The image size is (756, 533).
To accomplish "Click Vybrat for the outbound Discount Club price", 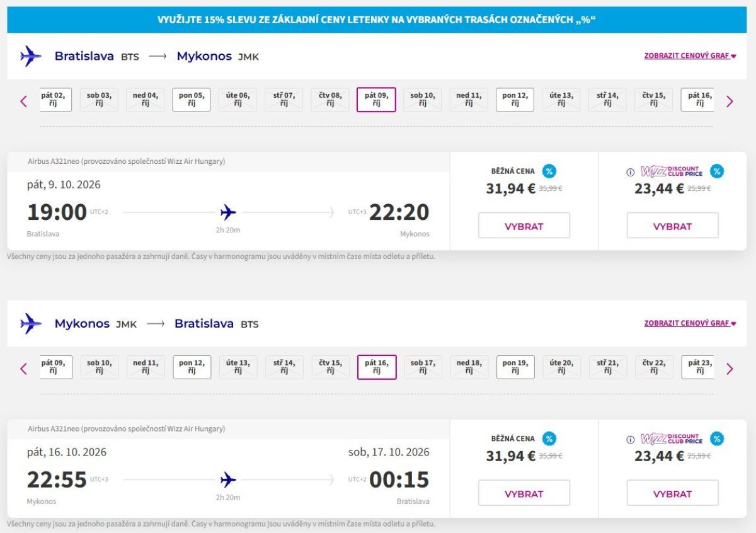I will click(673, 226).
